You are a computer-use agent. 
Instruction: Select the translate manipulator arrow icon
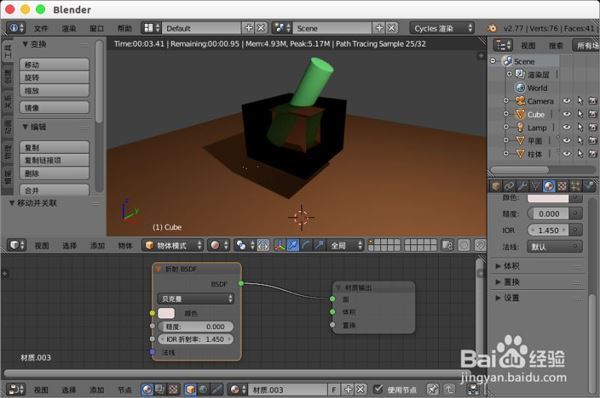click(293, 245)
